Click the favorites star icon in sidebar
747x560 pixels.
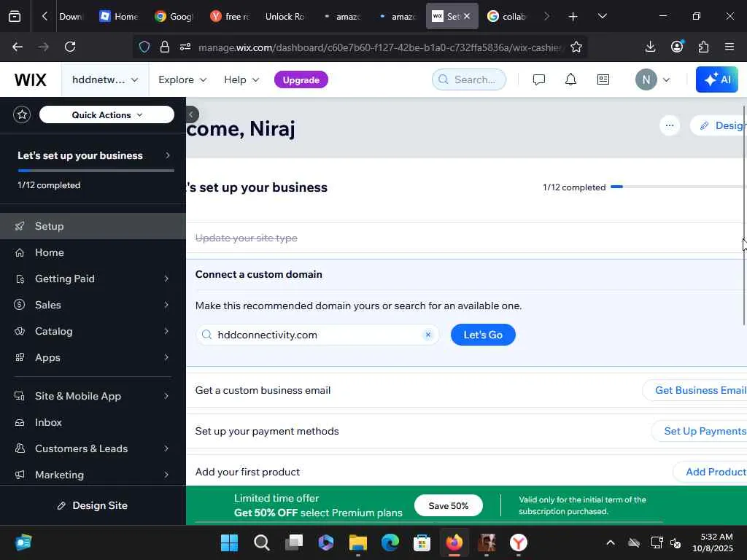point(22,114)
